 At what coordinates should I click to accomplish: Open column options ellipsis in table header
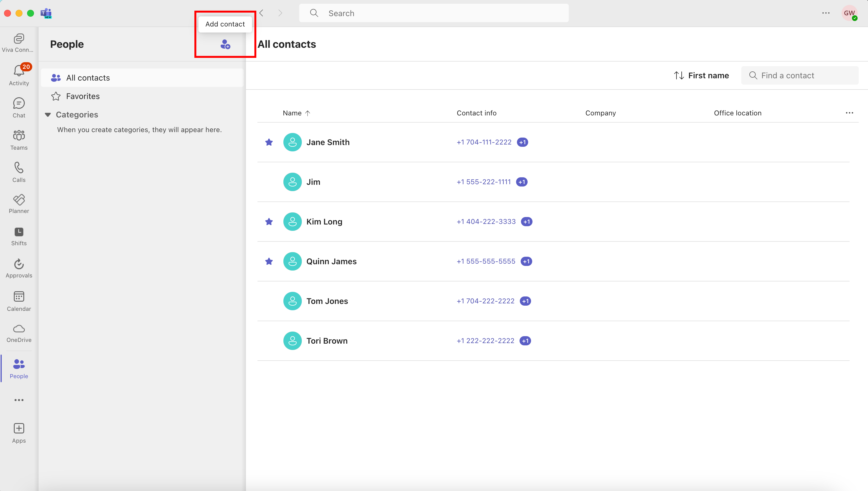click(x=849, y=113)
